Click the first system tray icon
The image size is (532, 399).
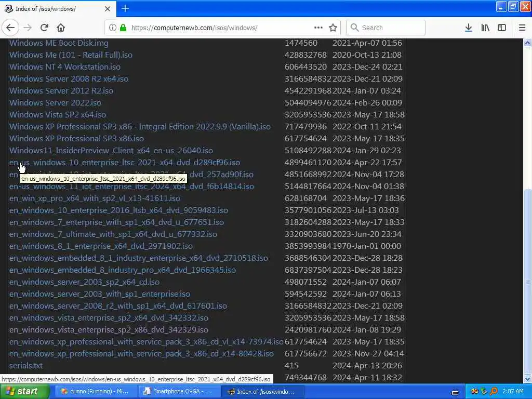[x=474, y=392]
